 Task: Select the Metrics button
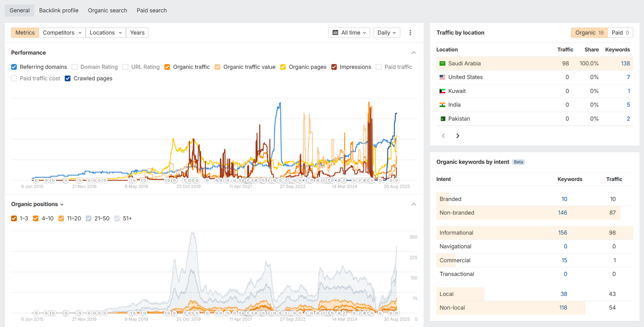coord(25,33)
